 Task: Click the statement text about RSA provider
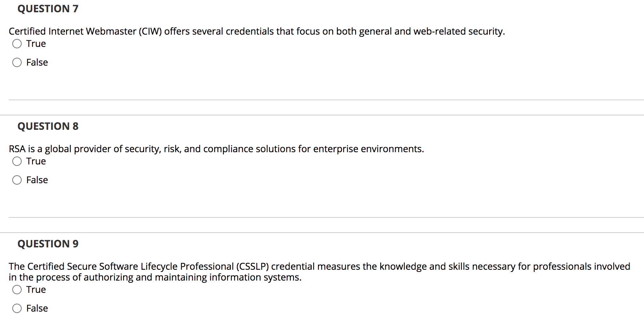pyautogui.click(x=216, y=149)
